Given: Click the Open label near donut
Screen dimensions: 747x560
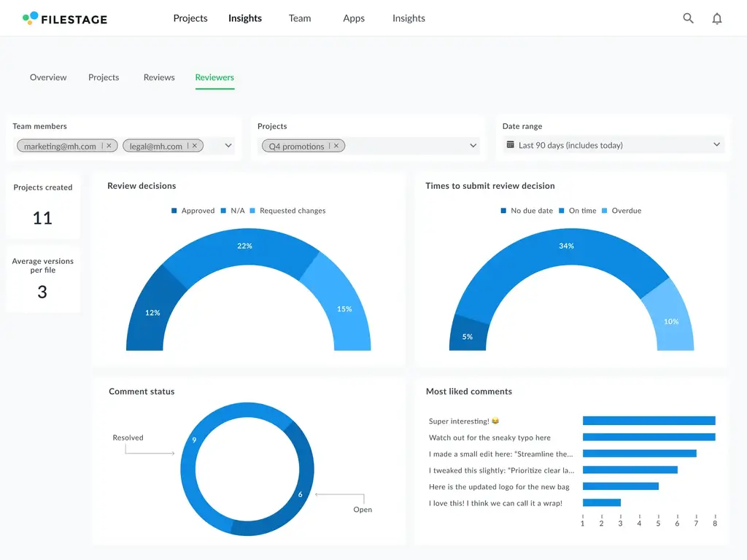Looking at the screenshot, I should pyautogui.click(x=363, y=510).
